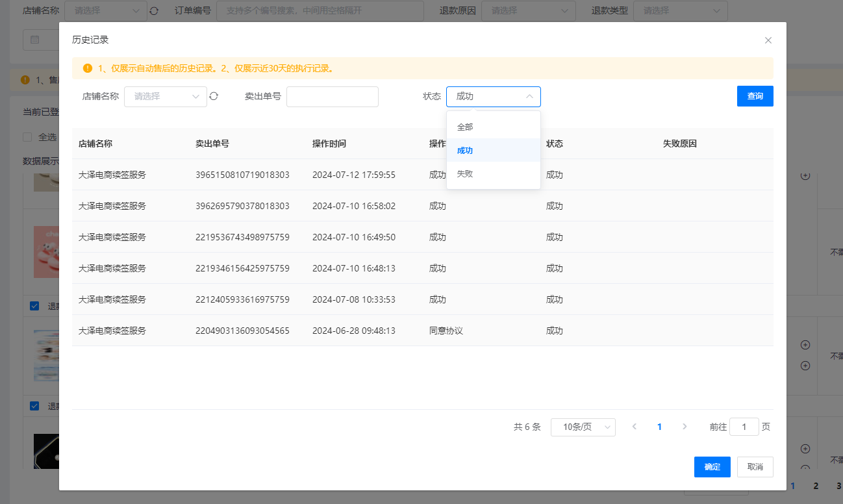
Task: Click 同意协议 cell in last row
Action: 446,331
